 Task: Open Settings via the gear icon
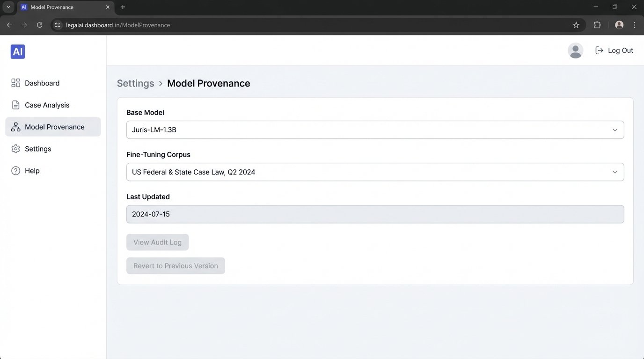(x=15, y=149)
